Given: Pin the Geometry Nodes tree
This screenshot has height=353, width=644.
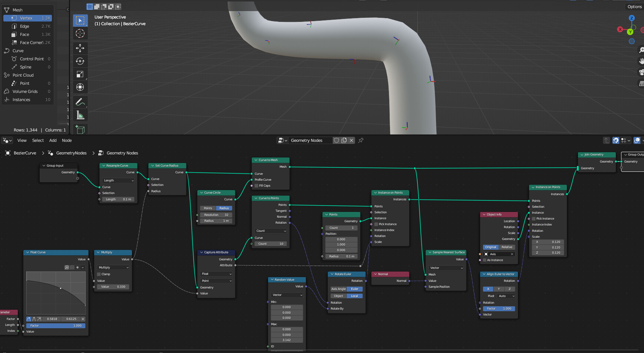Looking at the screenshot, I should coord(361,140).
